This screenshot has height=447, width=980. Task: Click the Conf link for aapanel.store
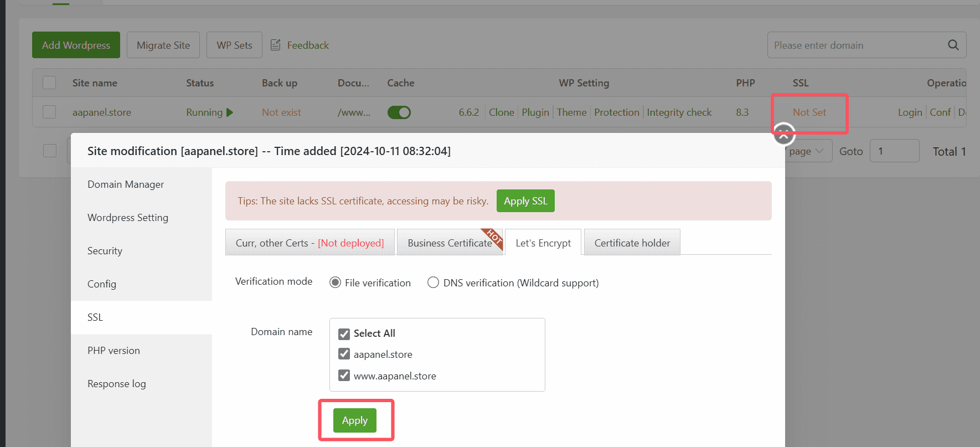(940, 112)
